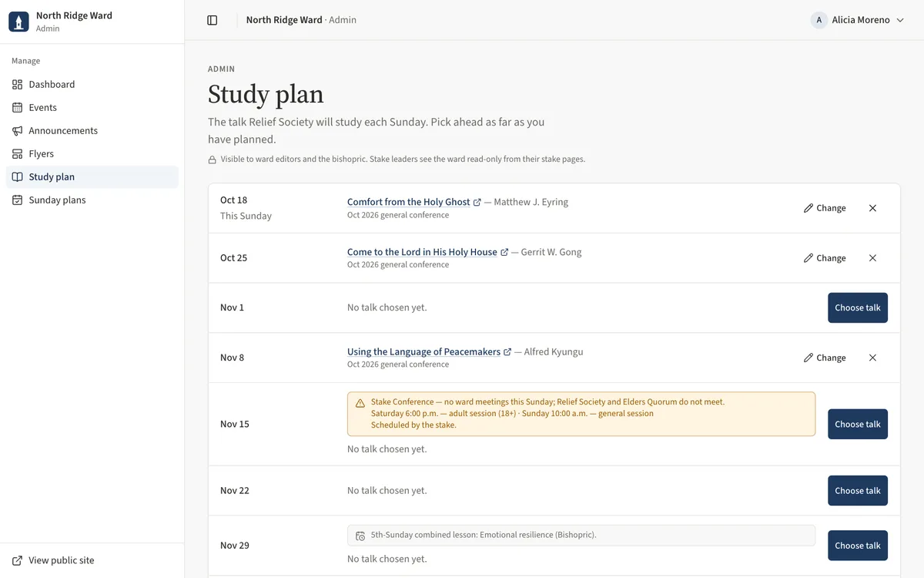This screenshot has width=924, height=578.
Task: Choose talk for Nov 22
Action: click(x=858, y=491)
